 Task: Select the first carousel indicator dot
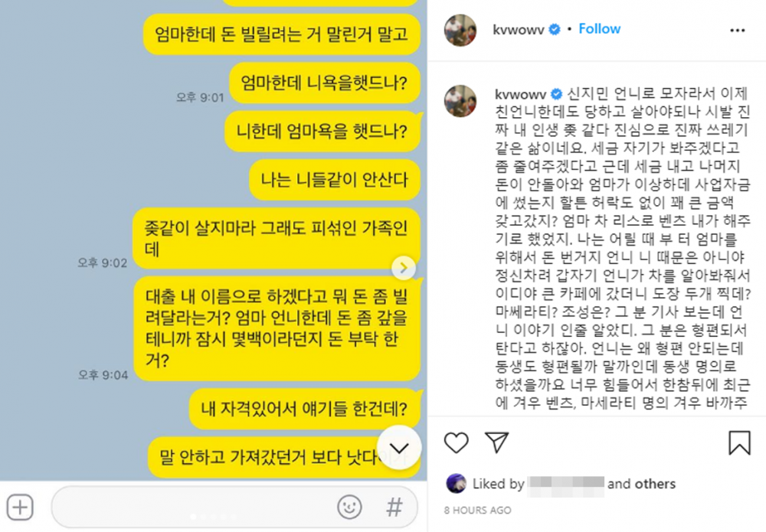coord(193,517)
